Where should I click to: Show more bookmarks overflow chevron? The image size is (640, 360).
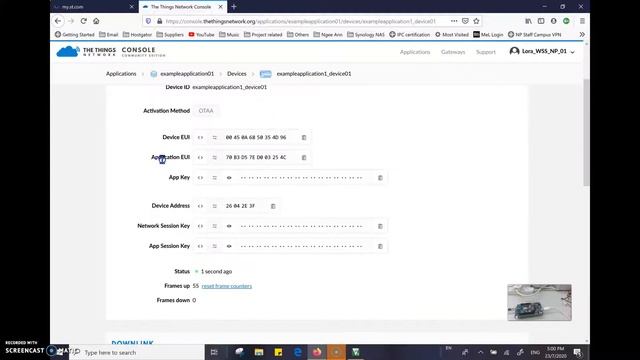pos(582,35)
